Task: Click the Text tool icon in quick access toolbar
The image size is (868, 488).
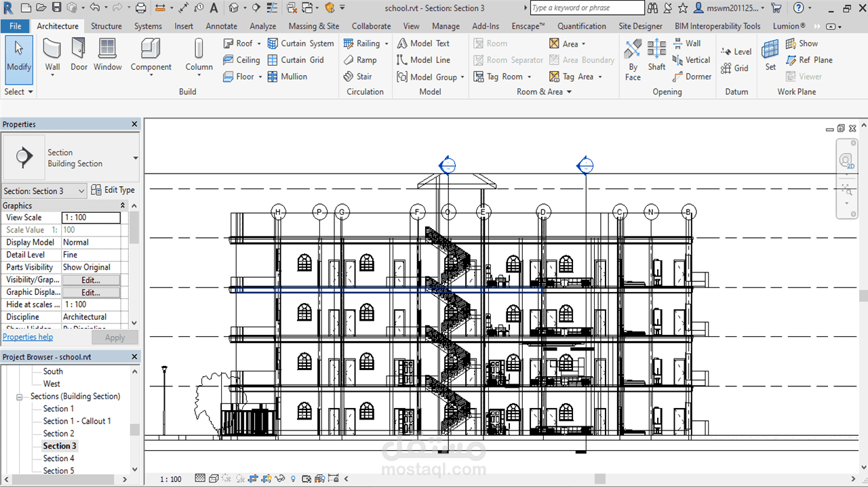Action: (x=214, y=8)
